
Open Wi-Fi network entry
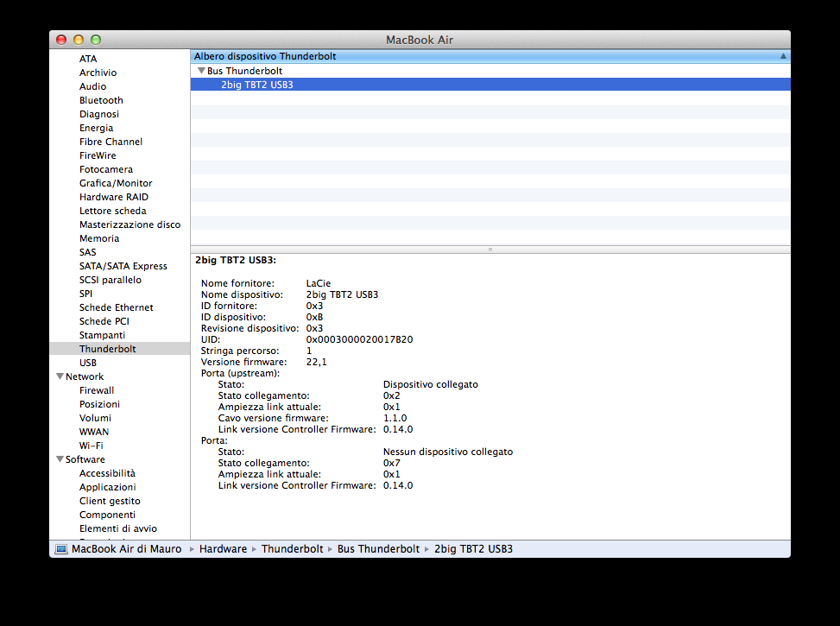pos(91,446)
